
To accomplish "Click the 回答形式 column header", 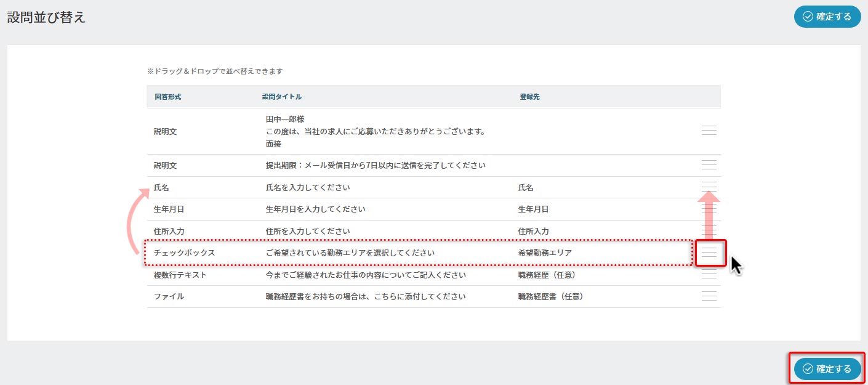I will click(168, 97).
